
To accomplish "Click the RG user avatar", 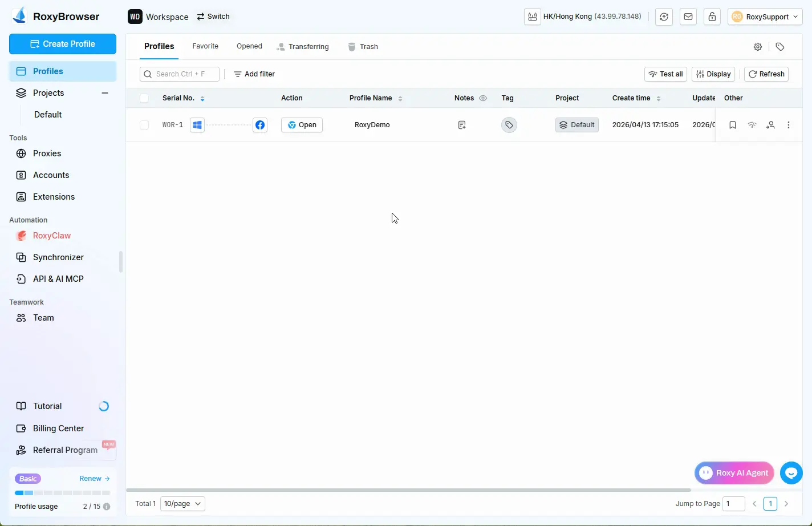I will pyautogui.click(x=737, y=17).
